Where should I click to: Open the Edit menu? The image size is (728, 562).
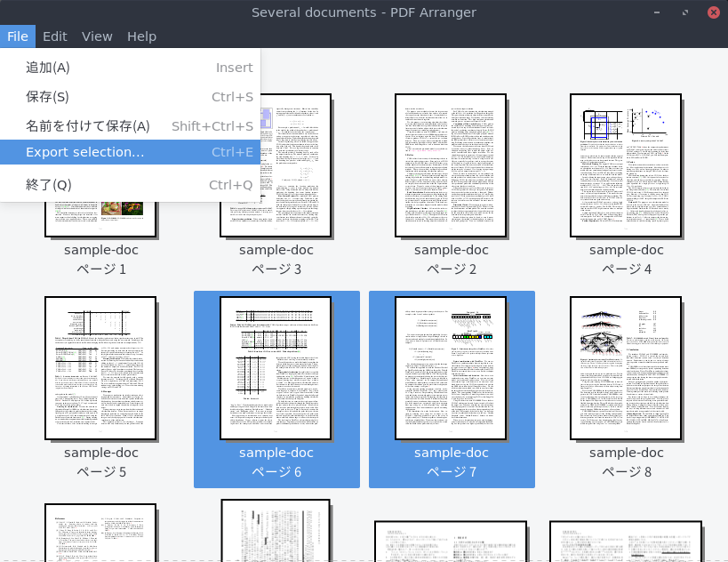click(x=55, y=36)
